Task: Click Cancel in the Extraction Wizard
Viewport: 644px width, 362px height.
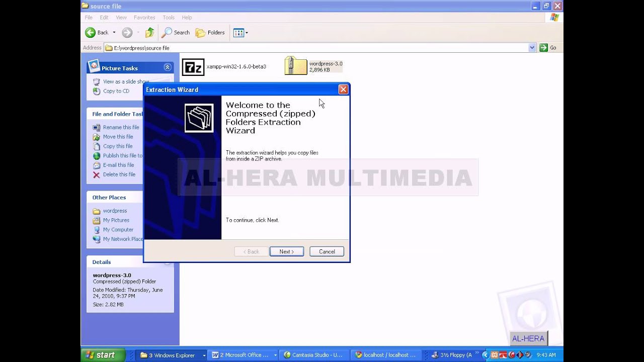Action: 327,251
